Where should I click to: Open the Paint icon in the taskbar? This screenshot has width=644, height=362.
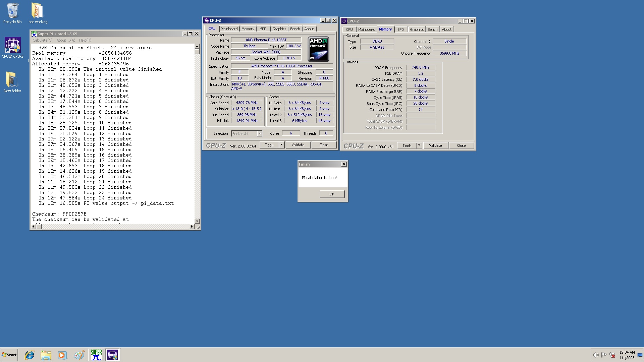[79, 355]
